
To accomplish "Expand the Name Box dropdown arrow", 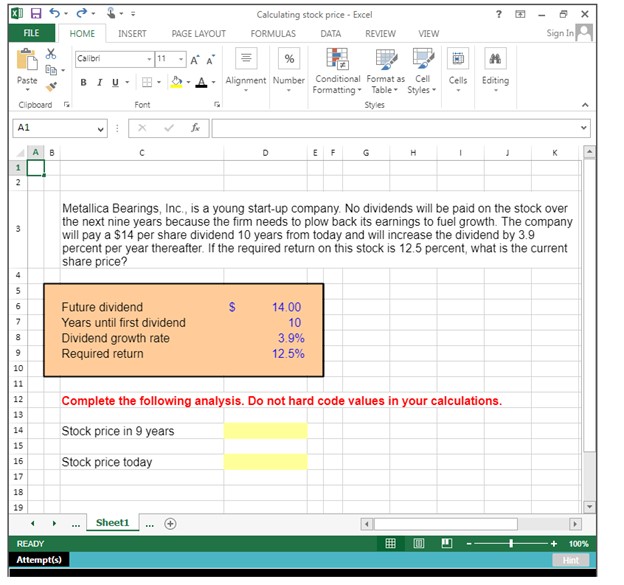I will 101,129.
